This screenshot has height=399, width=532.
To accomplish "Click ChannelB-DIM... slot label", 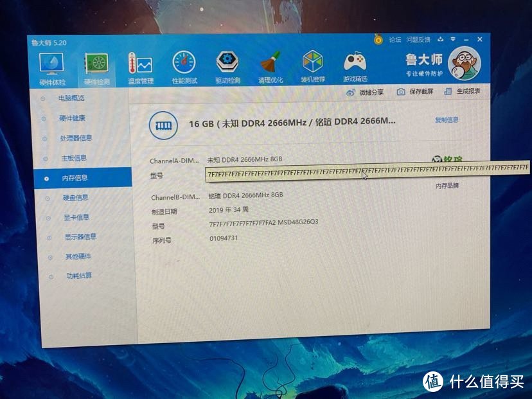I will [175, 197].
